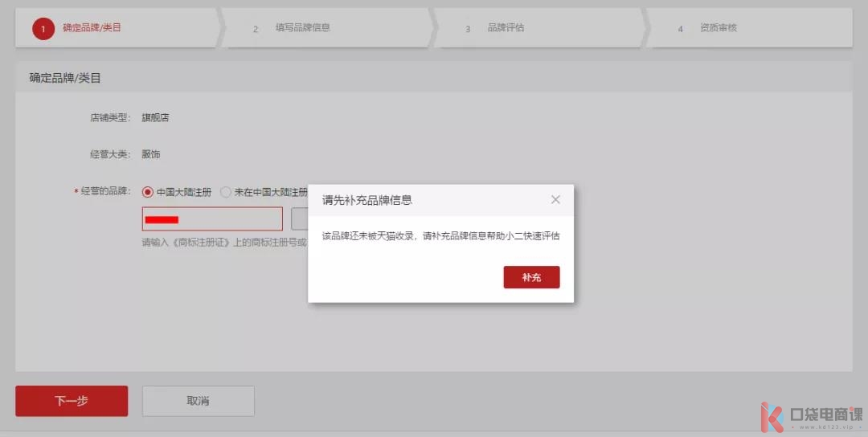The image size is (868, 437).
Task: Close the brand info dialog with X
Action: point(555,200)
